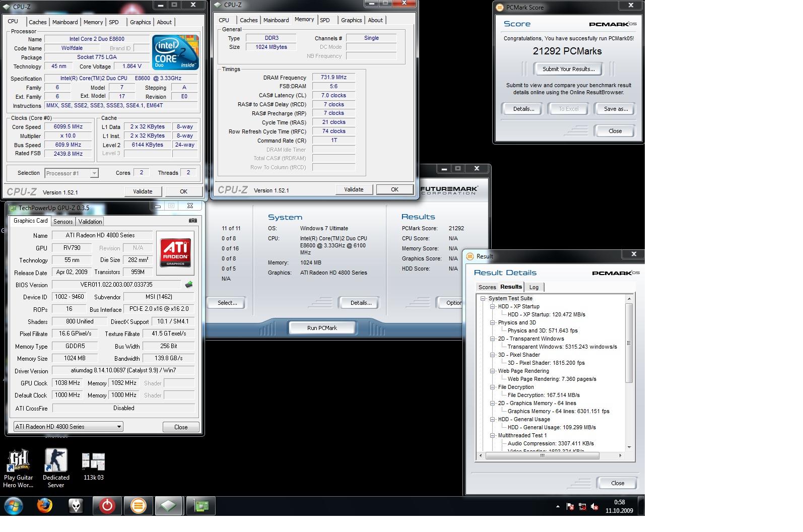Viewport: 803px width, 532px height.
Task: Select the 113k 03 desktop file icon
Action: 94,465
